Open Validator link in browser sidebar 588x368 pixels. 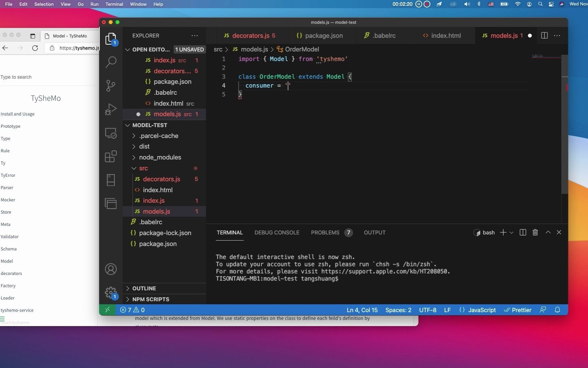point(10,236)
